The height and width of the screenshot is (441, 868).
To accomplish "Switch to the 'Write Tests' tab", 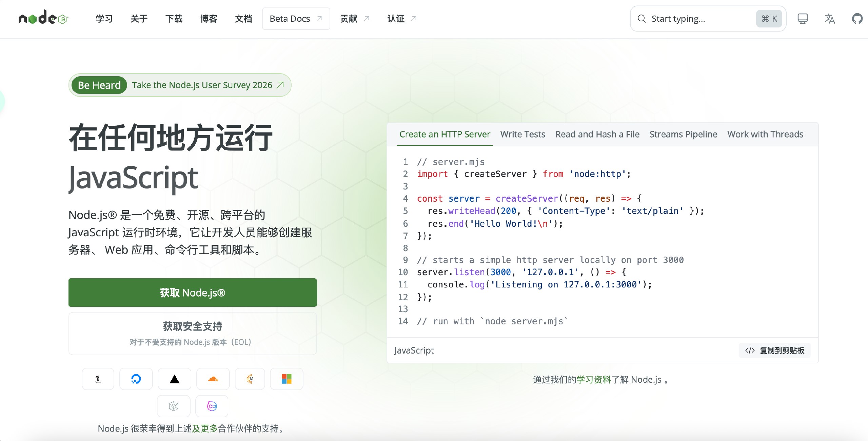I will click(x=523, y=134).
